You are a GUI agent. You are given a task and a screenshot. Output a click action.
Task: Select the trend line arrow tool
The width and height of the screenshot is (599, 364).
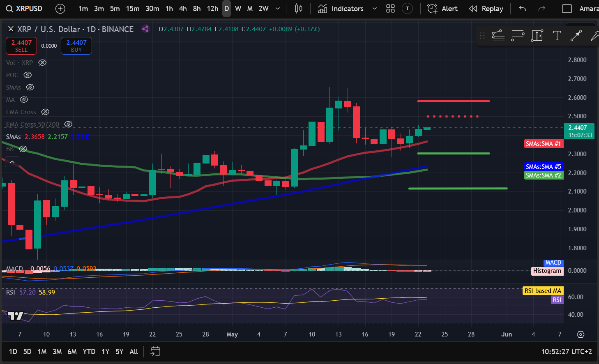coord(576,36)
